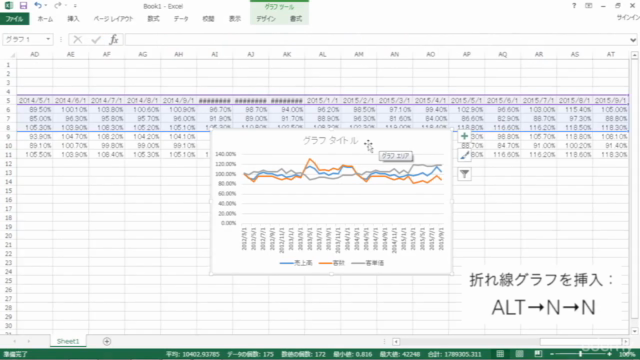
Task: Click the Chart Filters funnel icon
Action: (464, 174)
